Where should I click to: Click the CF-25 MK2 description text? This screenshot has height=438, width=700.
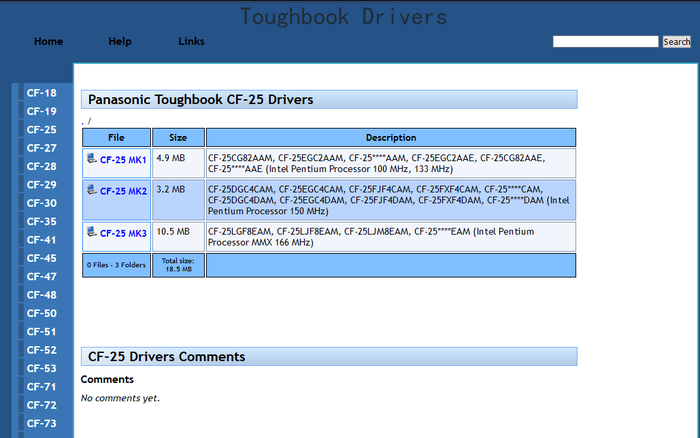tap(388, 200)
